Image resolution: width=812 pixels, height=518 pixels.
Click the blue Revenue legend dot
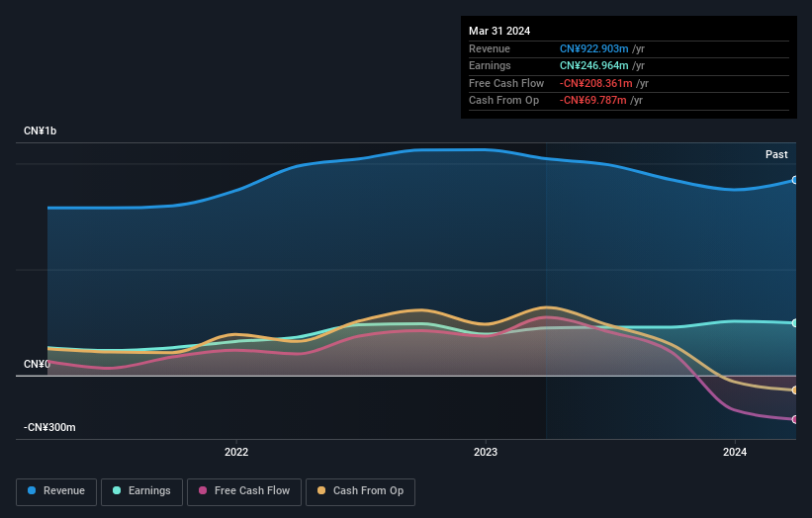click(32, 490)
